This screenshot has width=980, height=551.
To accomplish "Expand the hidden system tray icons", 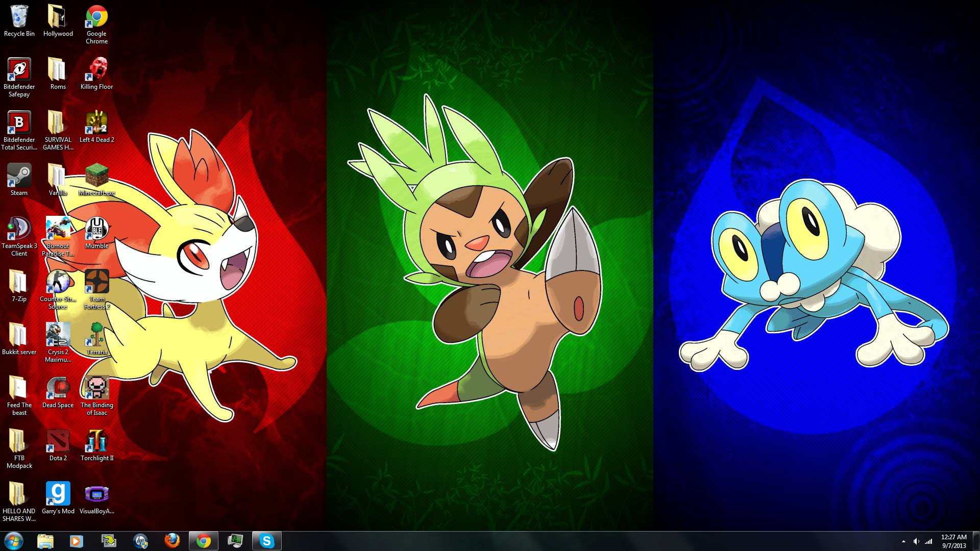I will (903, 541).
